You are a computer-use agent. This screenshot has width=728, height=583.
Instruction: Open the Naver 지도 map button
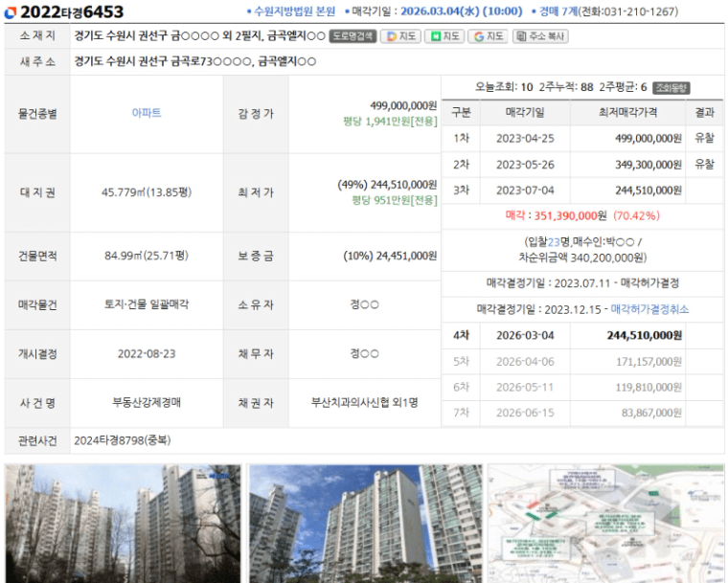(446, 36)
